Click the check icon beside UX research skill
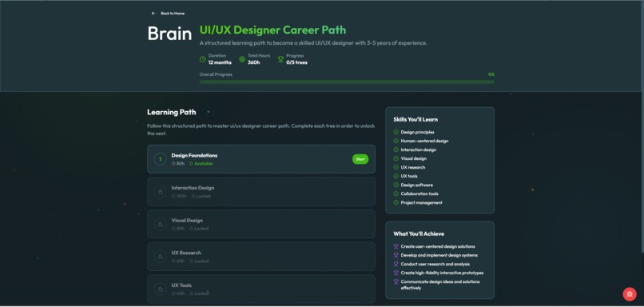Screen dimensions: 644x307 pos(396,167)
